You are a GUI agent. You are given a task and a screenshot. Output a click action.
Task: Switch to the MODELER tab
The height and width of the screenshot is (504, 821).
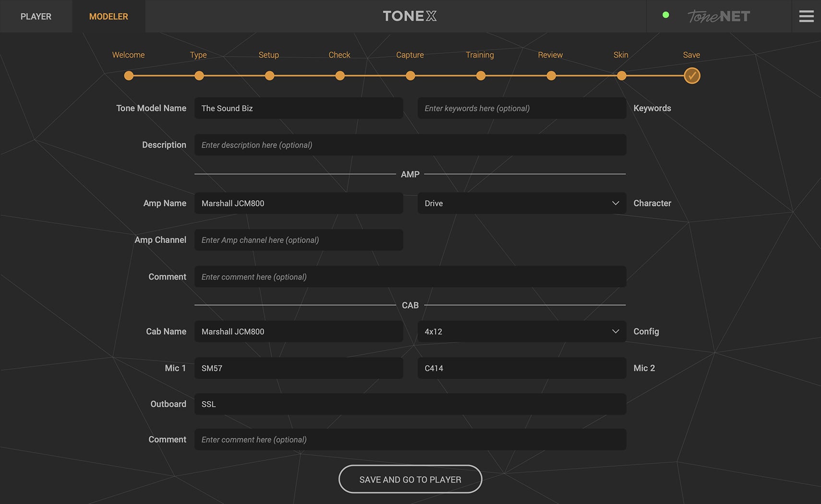108,16
